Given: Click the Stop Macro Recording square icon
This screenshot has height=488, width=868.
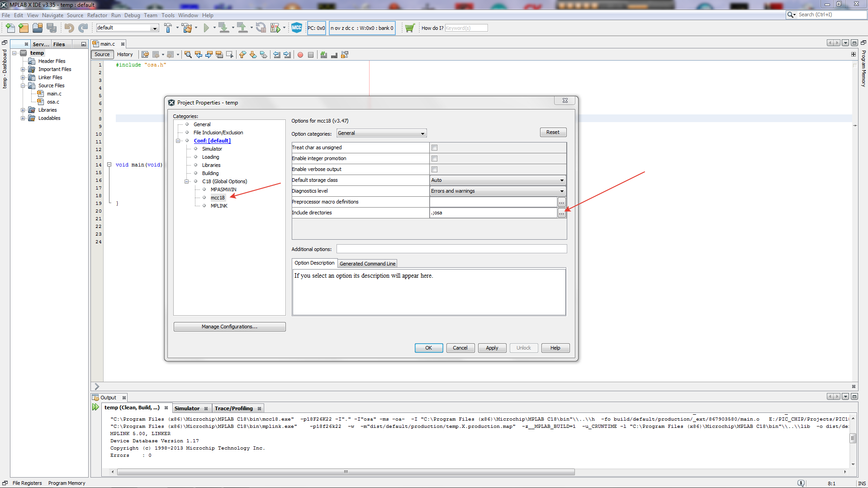Looking at the screenshot, I should point(311,55).
